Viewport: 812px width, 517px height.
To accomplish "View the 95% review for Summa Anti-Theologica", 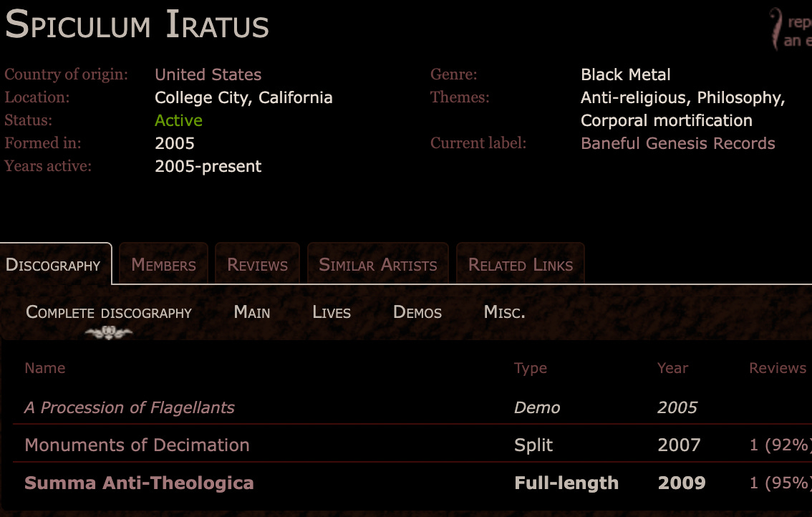I will [780, 483].
